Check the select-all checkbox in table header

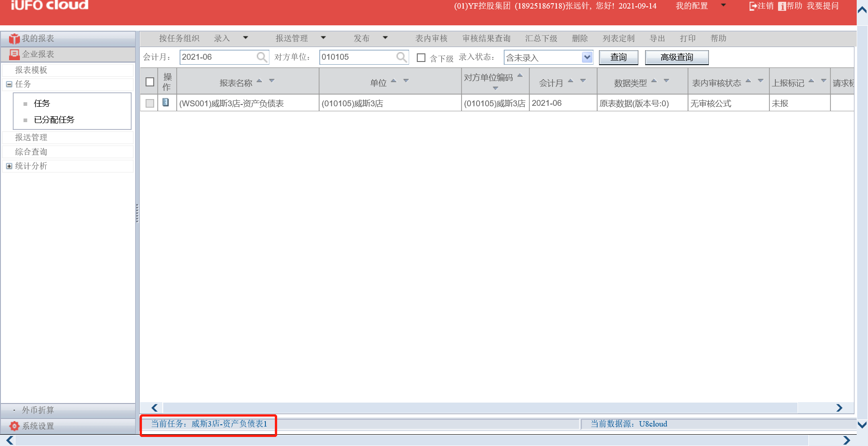click(149, 81)
